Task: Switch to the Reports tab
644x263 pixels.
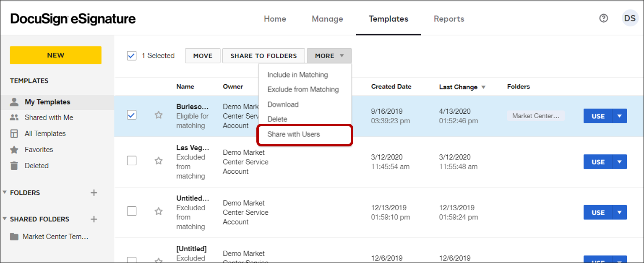Action: click(449, 19)
